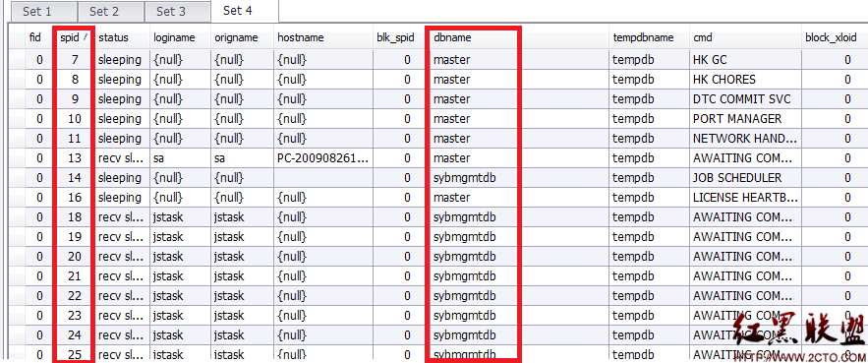Image resolution: width=868 pixels, height=363 pixels.
Task: Click status recv sl... in spid 13 row
Action: tap(122, 158)
